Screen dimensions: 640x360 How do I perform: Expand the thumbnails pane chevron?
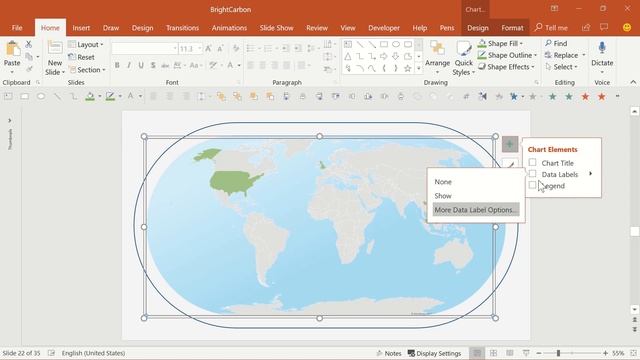pos(9,120)
